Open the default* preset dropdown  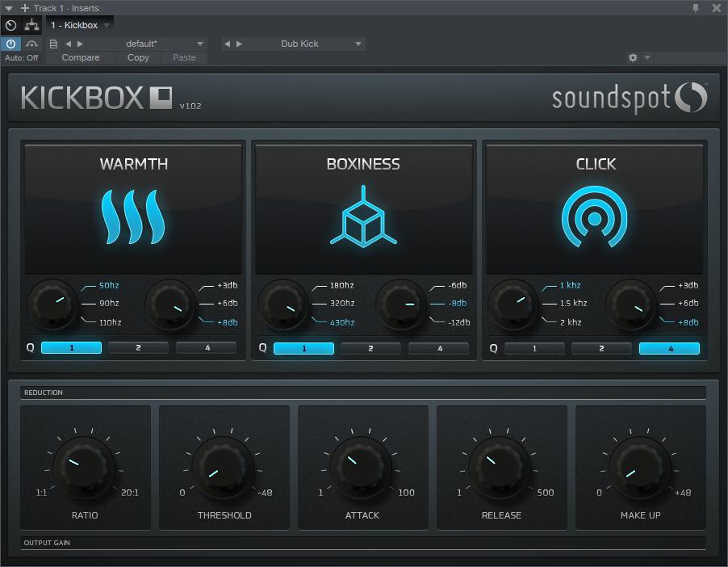point(199,44)
